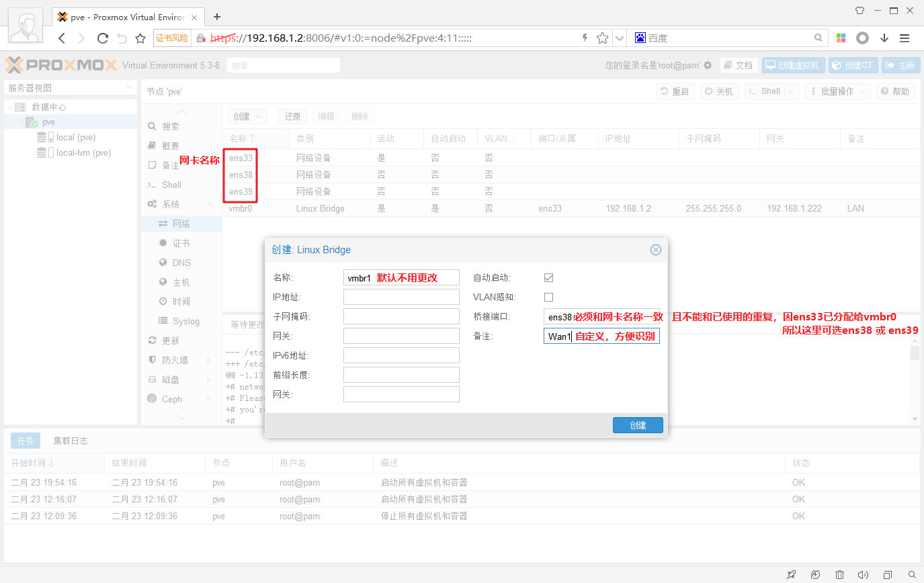
Task: Click 子网掩码 field in dialog
Action: tap(401, 316)
